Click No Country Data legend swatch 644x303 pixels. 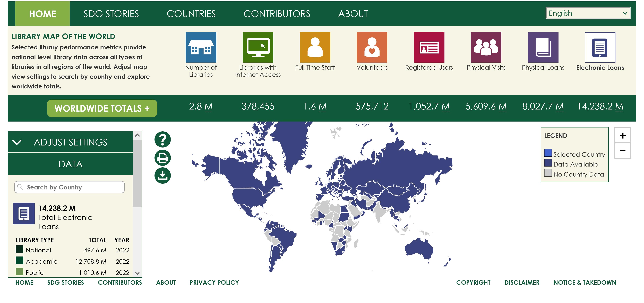point(548,173)
